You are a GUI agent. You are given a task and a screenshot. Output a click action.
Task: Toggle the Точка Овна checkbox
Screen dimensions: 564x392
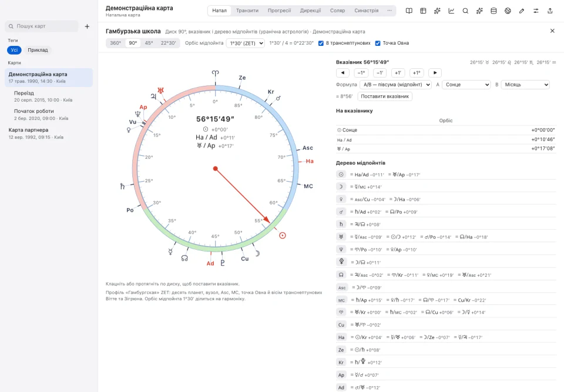point(378,43)
